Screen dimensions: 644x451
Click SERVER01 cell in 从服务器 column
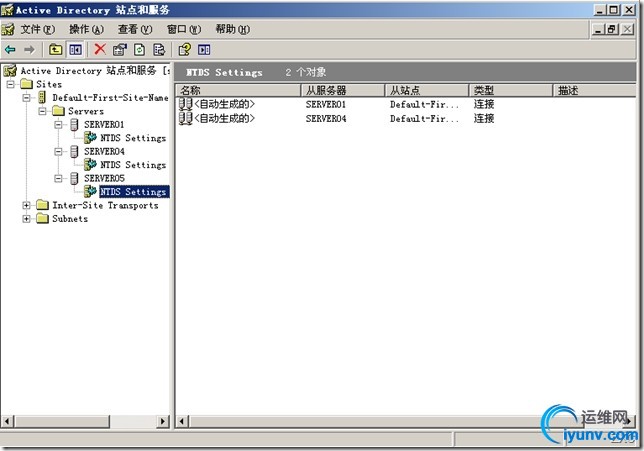pyautogui.click(x=326, y=104)
